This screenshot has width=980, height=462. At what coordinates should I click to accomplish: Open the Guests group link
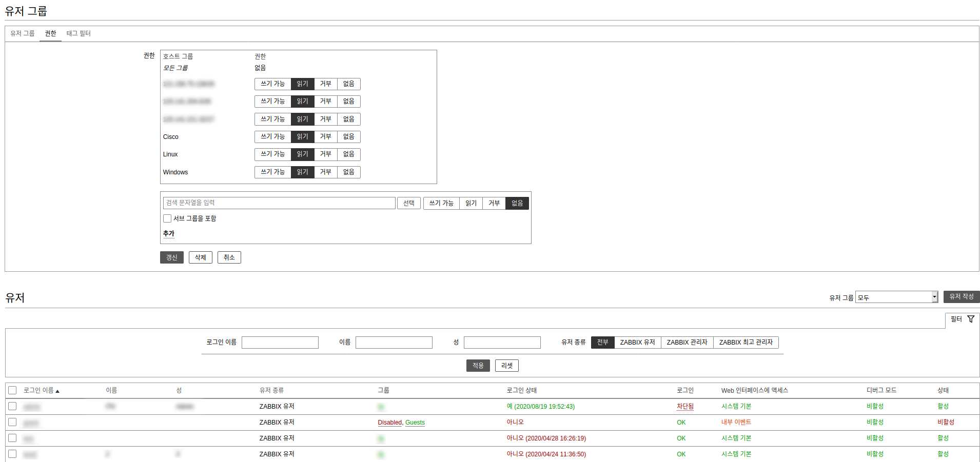tap(415, 423)
